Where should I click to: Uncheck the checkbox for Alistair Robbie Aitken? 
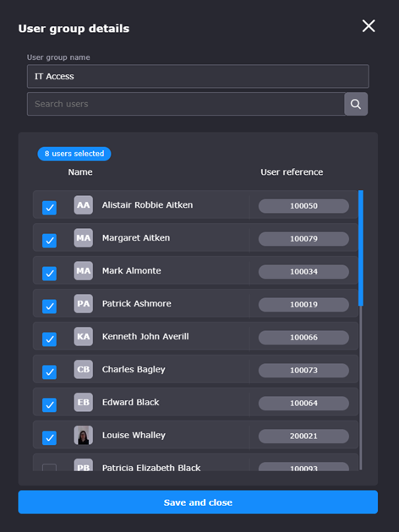pyautogui.click(x=49, y=208)
